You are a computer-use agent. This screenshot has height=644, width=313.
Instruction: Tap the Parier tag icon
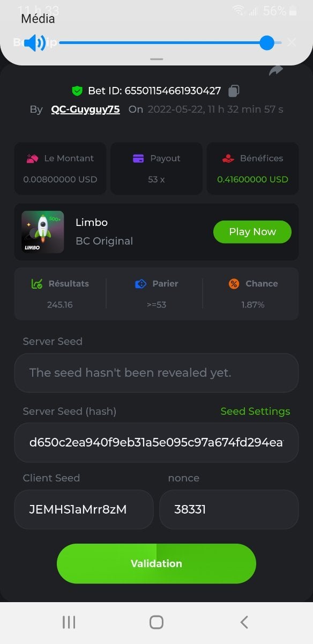tap(140, 284)
